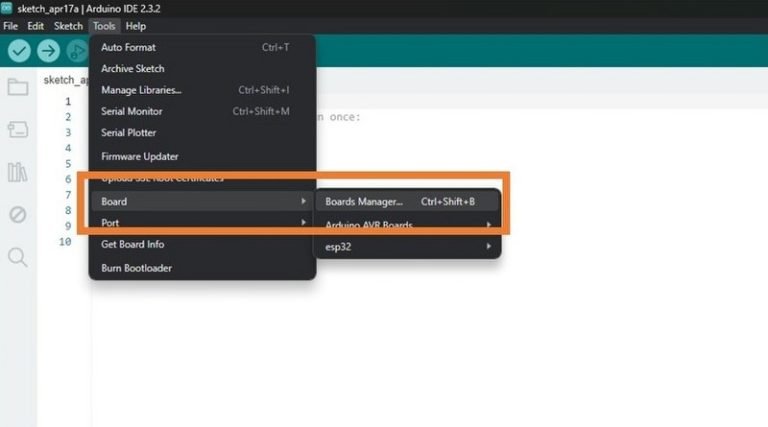Launch Serial Plotter
Viewport: 768px width, 427px height.
pyautogui.click(x=202, y=133)
